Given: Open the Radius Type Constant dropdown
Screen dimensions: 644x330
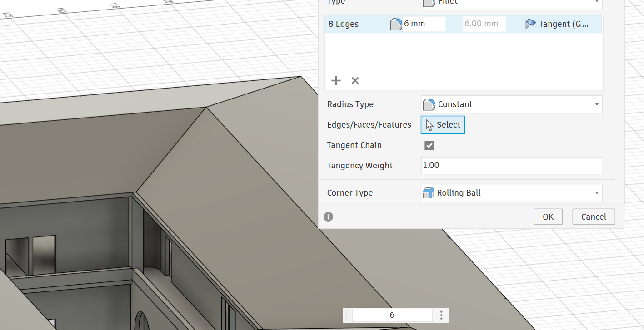Looking at the screenshot, I should 511,104.
